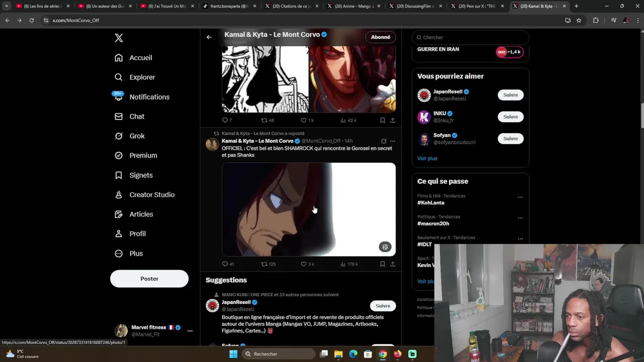Click Grok explain icon on SHAMROCK tweet
Screen dimensions: 644x362
point(383,141)
